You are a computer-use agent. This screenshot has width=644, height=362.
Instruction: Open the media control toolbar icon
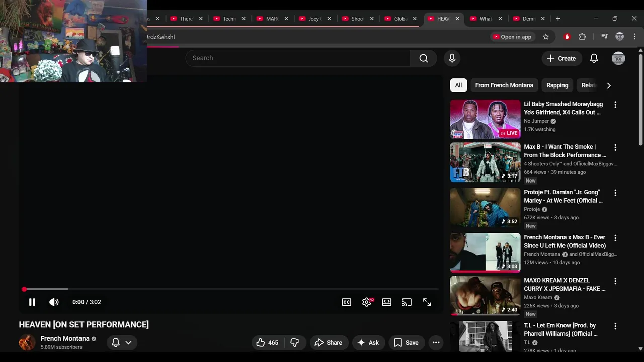point(604,37)
